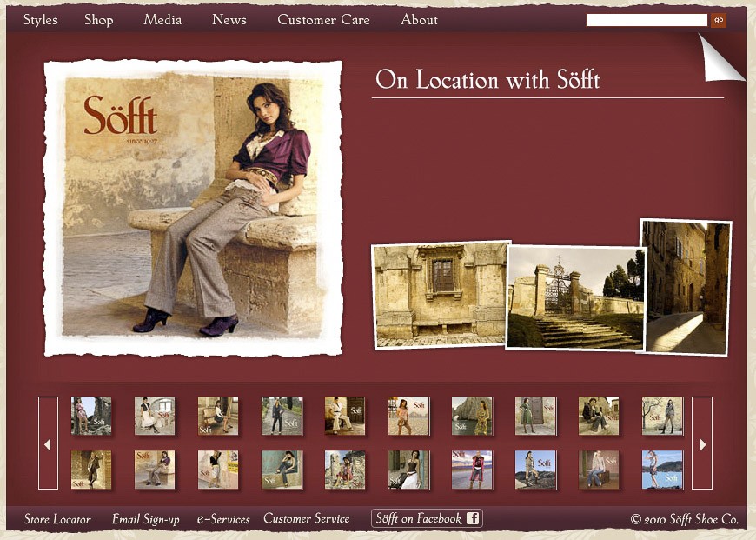Screen dimensions: 756x540
Task: Open the Customer Care menu
Action: (x=323, y=20)
